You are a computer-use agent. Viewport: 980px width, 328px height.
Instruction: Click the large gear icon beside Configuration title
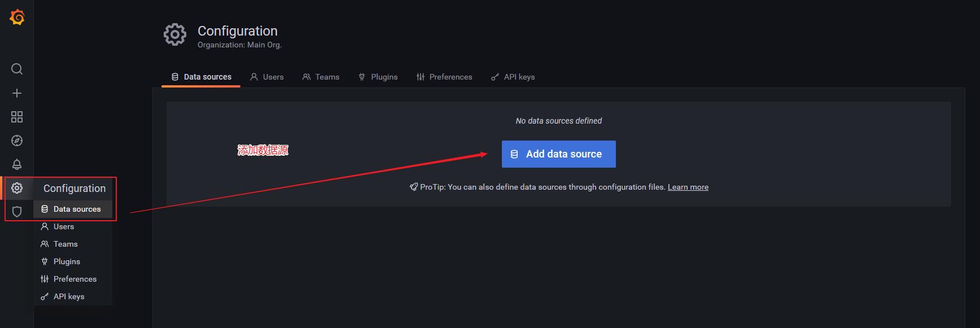coord(175,35)
